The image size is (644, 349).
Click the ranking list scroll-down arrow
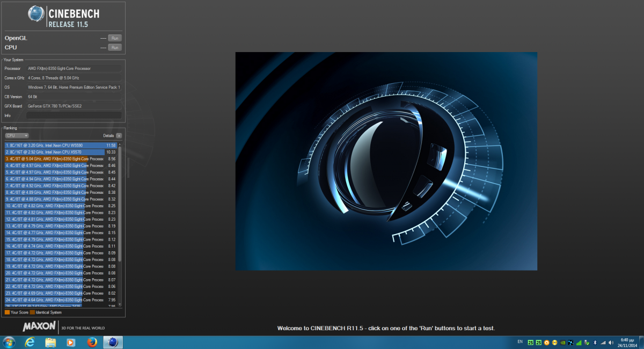coord(120,304)
